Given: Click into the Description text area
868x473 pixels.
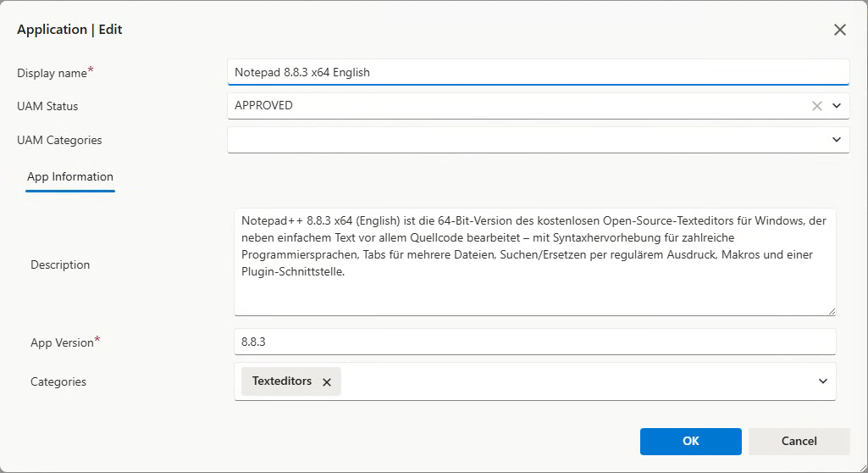Looking at the screenshot, I should 534,262.
